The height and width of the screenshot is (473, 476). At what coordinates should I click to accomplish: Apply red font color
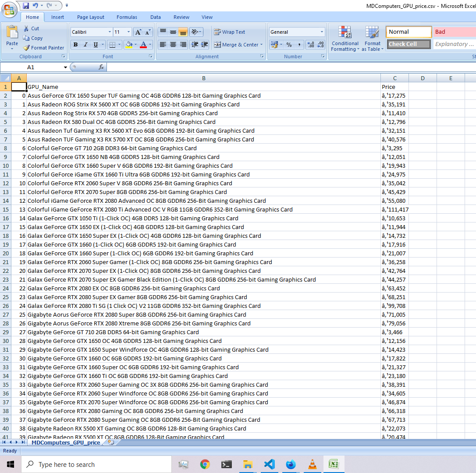click(x=143, y=45)
